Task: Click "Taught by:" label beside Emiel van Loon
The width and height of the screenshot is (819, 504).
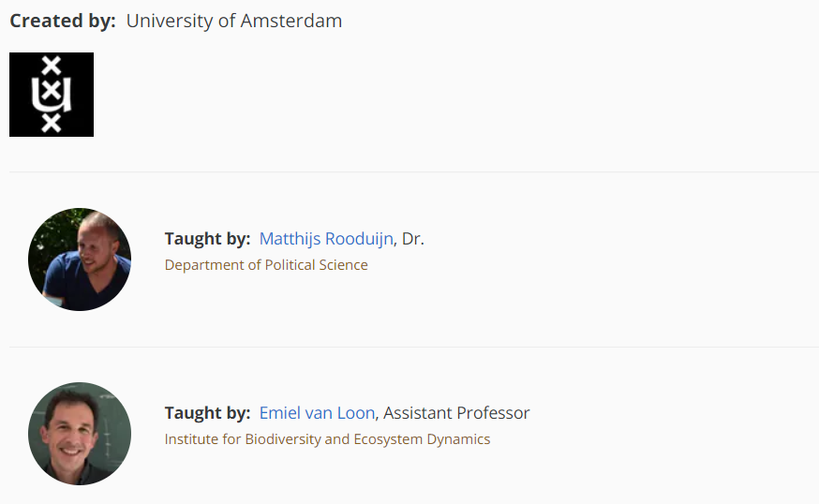Action: pyautogui.click(x=207, y=413)
